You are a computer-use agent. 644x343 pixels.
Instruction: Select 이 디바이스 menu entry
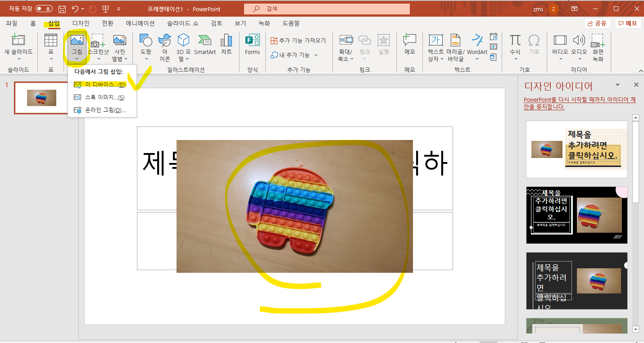click(x=102, y=85)
